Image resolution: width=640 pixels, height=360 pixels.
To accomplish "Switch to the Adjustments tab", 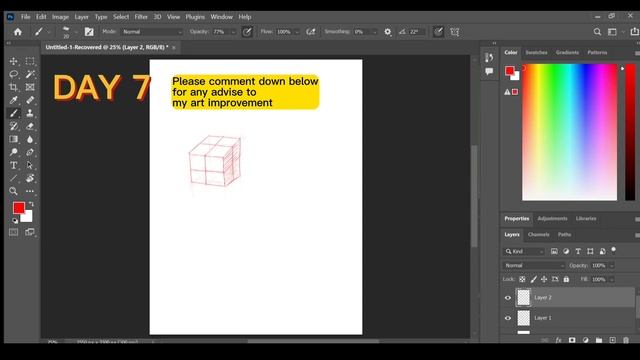I will (552, 219).
